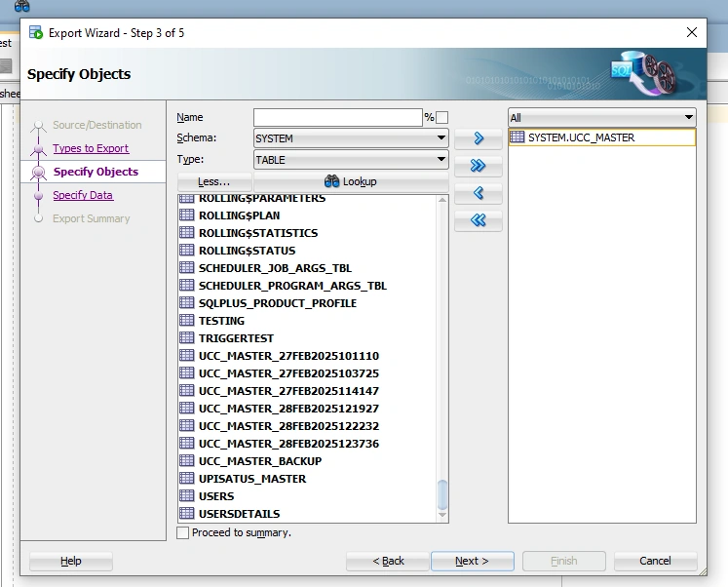Click the single left arrow to remove object

point(479,193)
